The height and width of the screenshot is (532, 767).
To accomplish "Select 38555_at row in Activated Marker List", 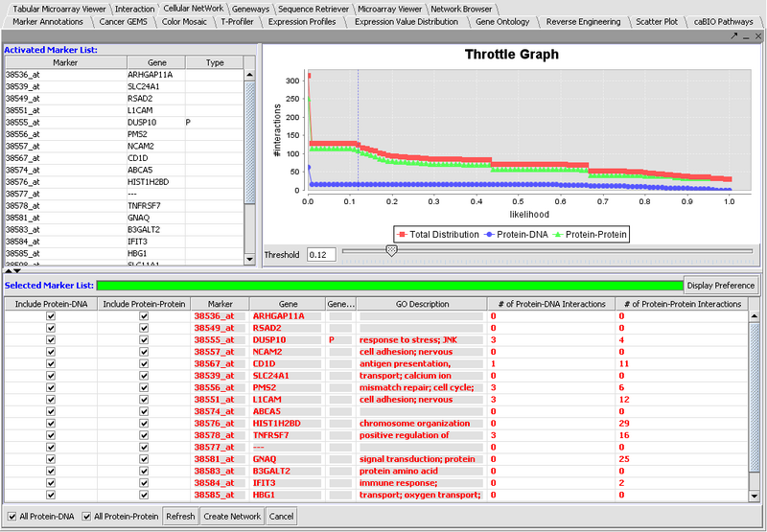I will 125,123.
